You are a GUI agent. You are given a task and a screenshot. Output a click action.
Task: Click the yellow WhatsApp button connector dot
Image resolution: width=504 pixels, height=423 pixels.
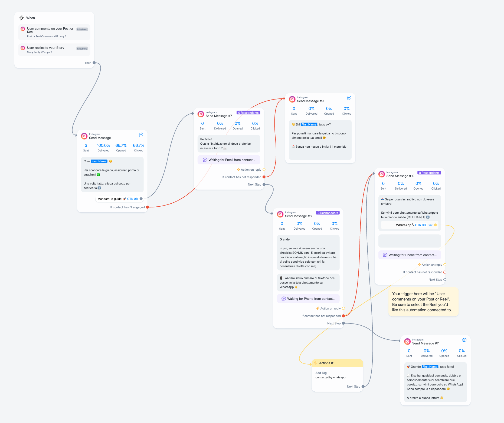click(435, 225)
